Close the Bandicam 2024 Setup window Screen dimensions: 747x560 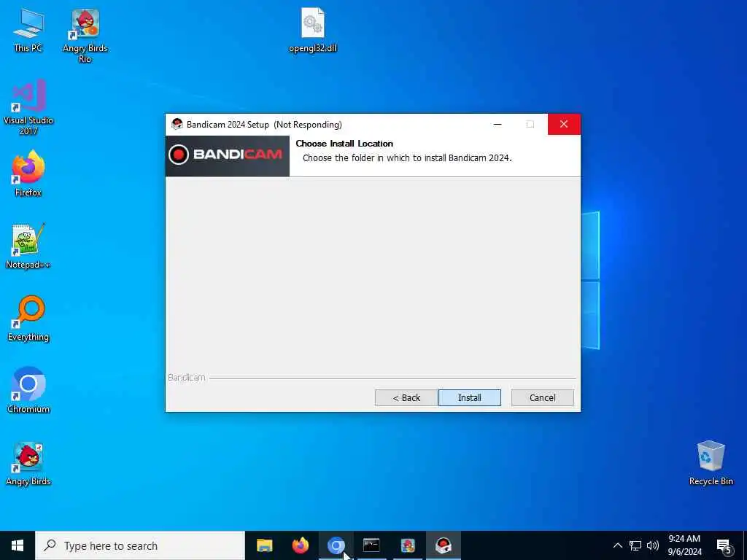tap(564, 124)
